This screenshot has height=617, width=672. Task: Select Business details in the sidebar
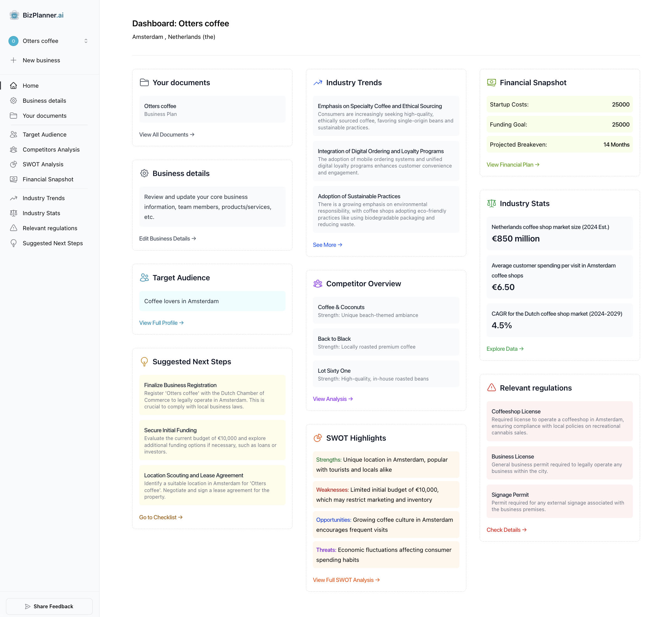[44, 101]
